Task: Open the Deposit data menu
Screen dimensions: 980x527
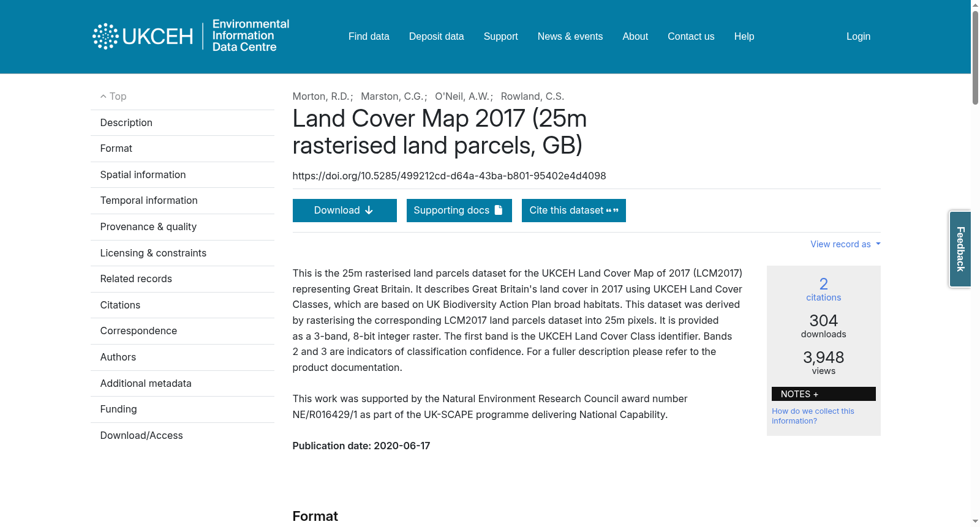Action: pos(437,37)
